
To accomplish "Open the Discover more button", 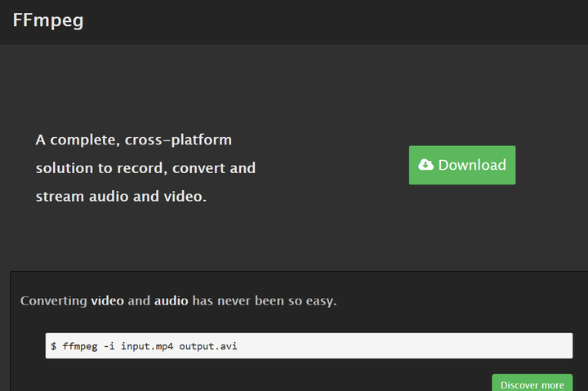I will [532, 384].
